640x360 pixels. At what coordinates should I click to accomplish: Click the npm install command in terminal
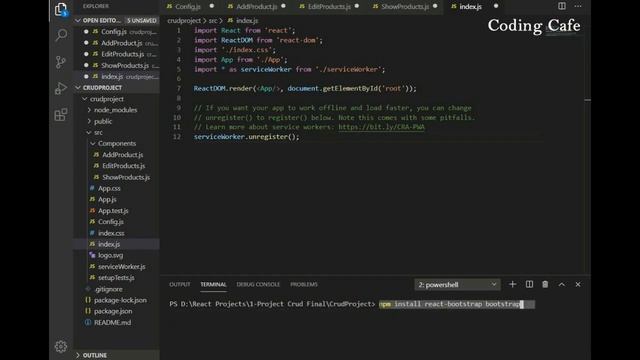click(451, 304)
